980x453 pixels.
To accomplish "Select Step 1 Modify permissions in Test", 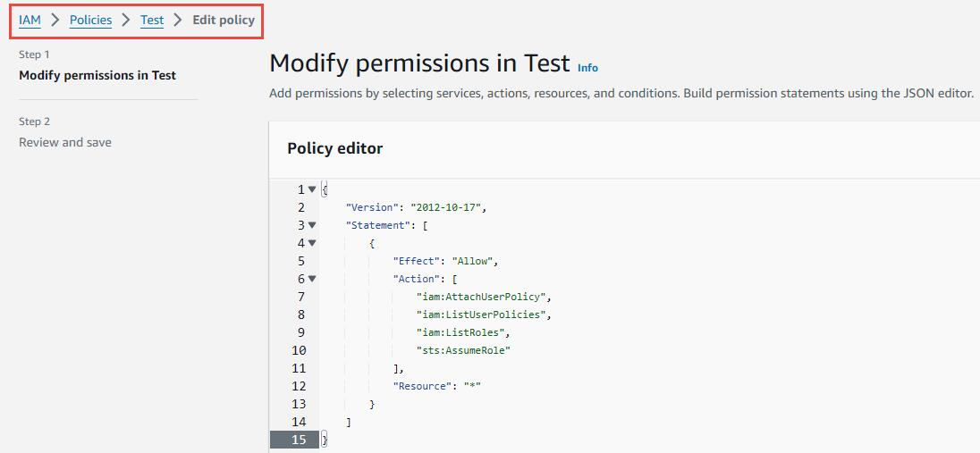I will pos(97,75).
